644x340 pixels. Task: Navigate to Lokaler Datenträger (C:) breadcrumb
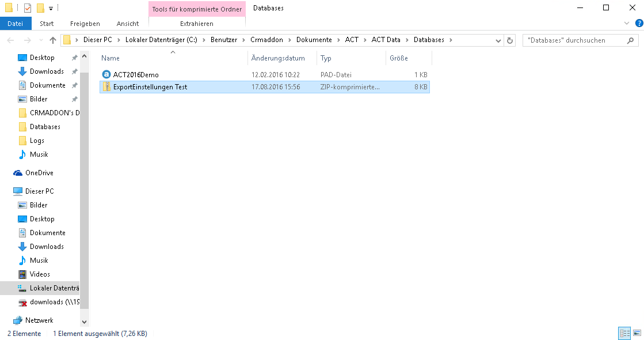click(161, 40)
